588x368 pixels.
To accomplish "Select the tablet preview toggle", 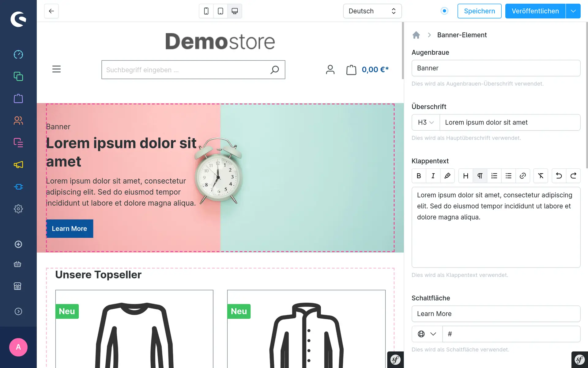I will pyautogui.click(x=221, y=11).
